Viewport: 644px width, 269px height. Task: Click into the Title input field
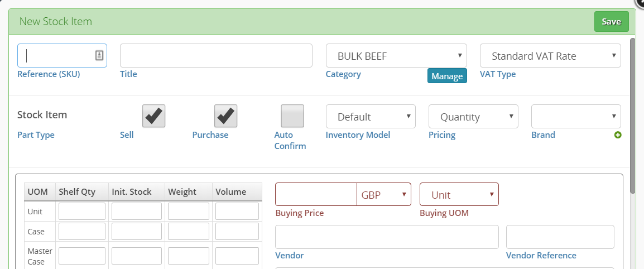tap(216, 55)
